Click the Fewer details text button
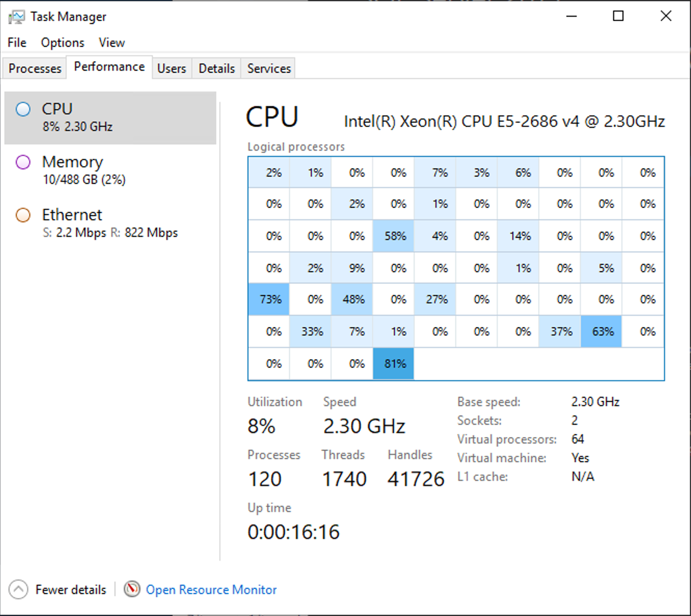The height and width of the screenshot is (616, 691). tap(71, 590)
